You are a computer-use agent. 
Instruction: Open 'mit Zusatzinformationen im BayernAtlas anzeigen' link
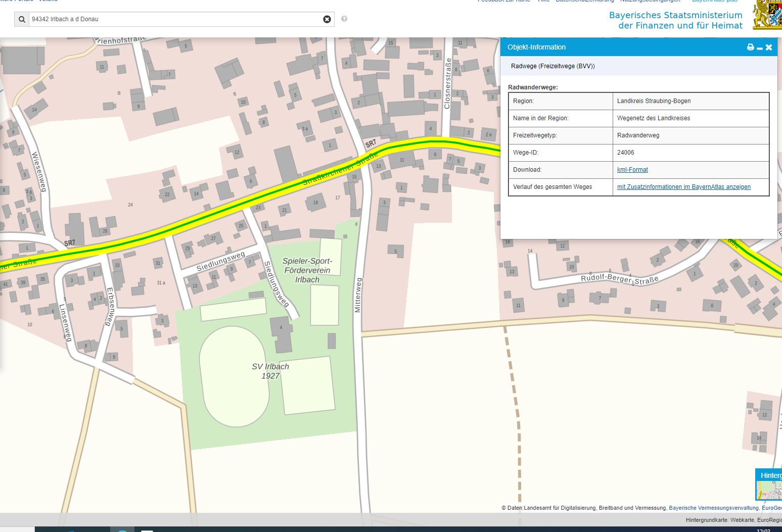pyautogui.click(x=684, y=187)
